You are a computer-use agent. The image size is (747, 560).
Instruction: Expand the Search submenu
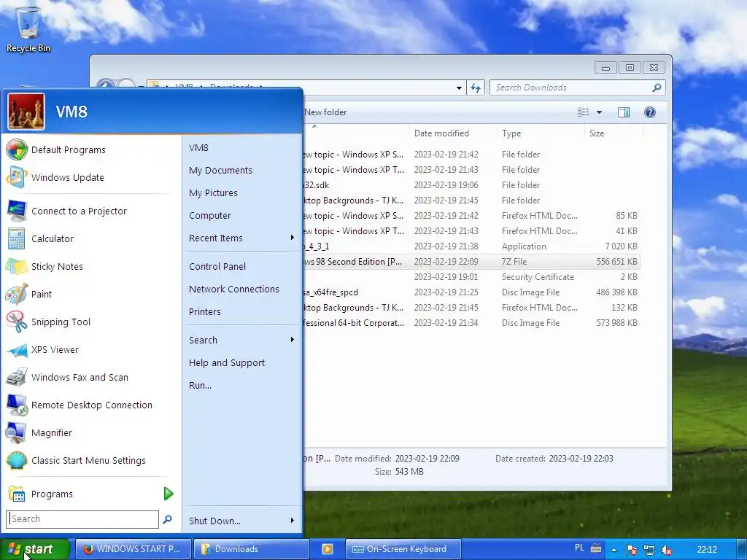click(292, 340)
